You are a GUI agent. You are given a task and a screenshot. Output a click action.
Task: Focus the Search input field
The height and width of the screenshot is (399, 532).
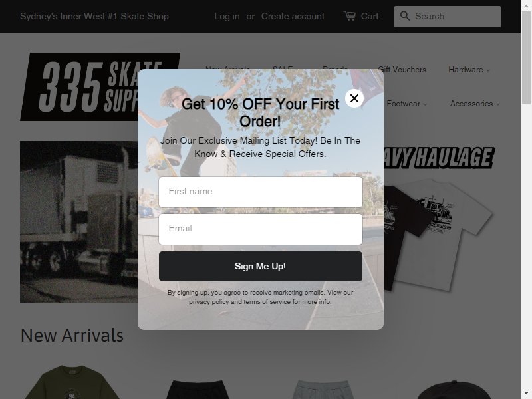pyautogui.click(x=447, y=16)
